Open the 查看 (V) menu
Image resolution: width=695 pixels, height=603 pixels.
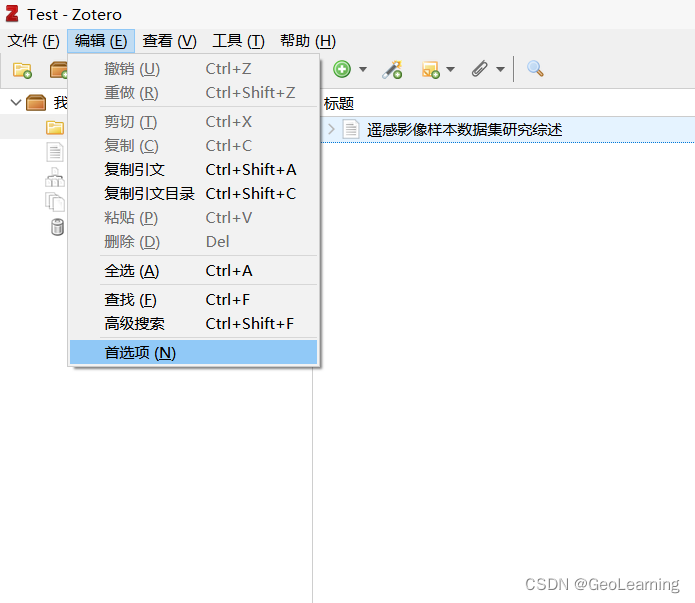pos(169,41)
